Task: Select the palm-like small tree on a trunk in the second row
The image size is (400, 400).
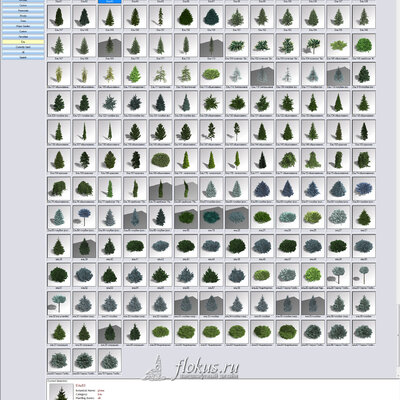Action: pyautogui.click(x=312, y=45)
